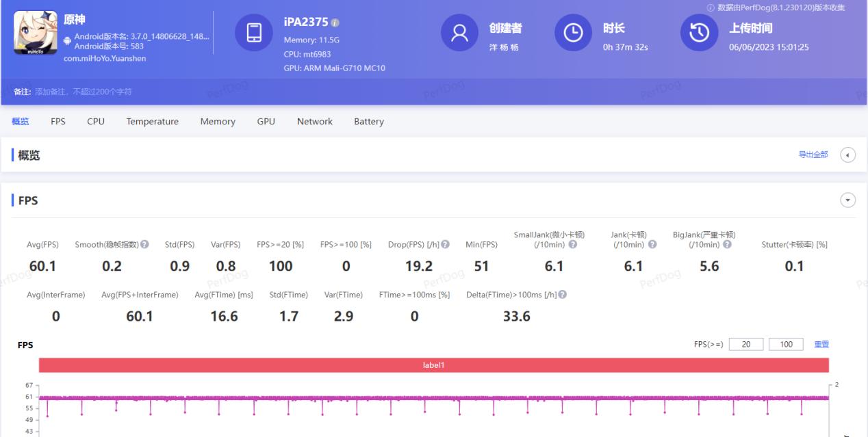Open the help icon next to Smooth
This screenshot has width=868, height=437.
click(144, 245)
